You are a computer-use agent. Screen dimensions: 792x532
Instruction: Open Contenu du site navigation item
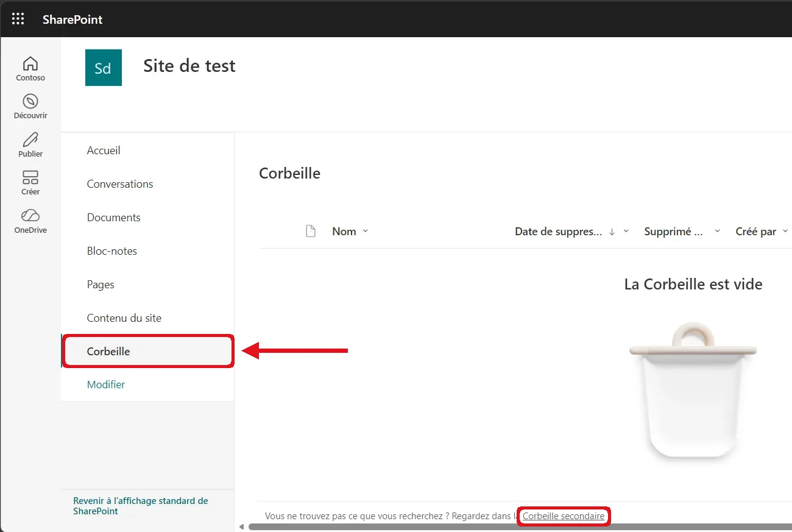(x=124, y=318)
